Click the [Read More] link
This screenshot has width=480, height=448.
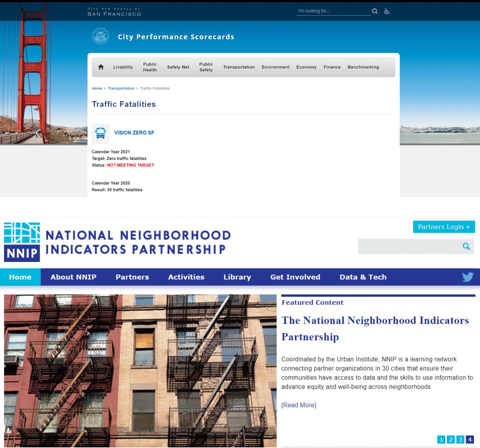[x=299, y=405]
